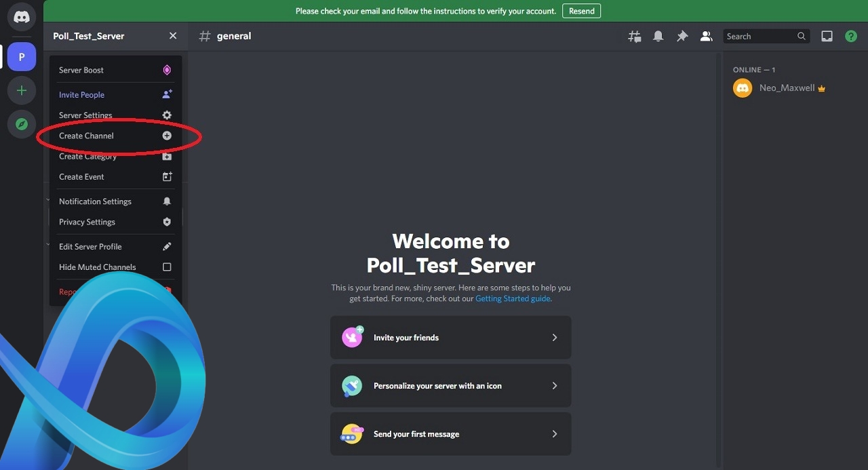The image size is (868, 470).
Task: Choose Create Event
Action: (x=115, y=176)
